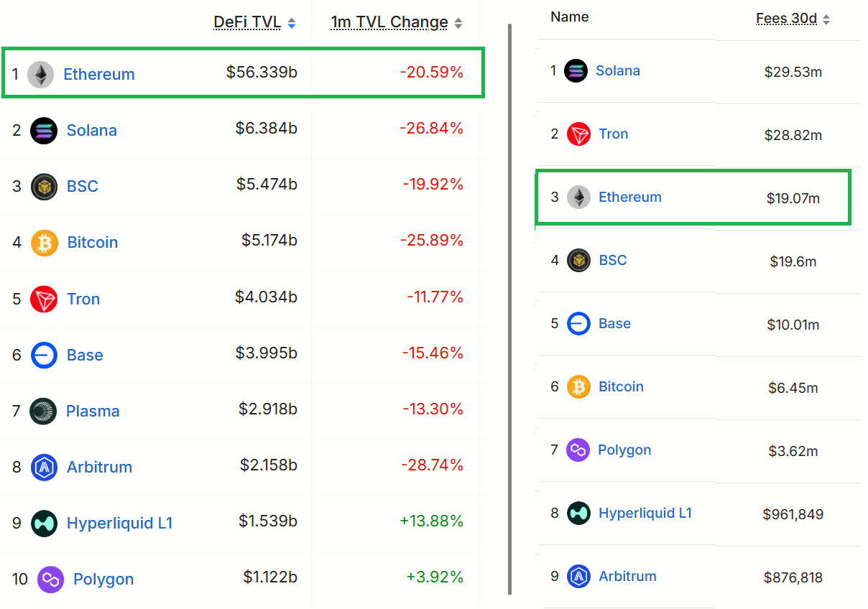Click the Bitcoin coin logo
The height and width of the screenshot is (609, 868).
coord(45,243)
